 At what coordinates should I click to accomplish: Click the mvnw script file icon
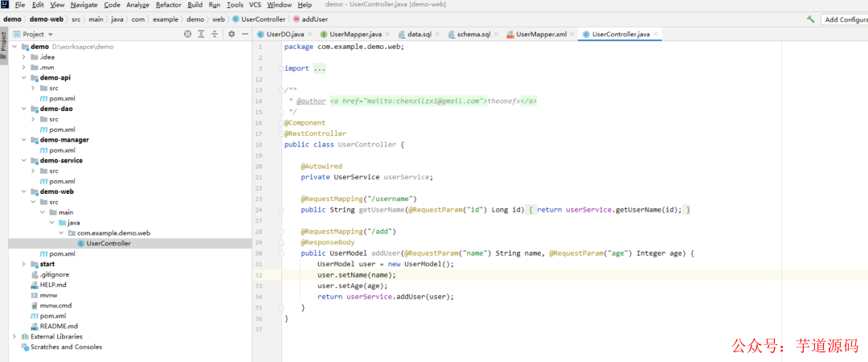pyautogui.click(x=35, y=295)
